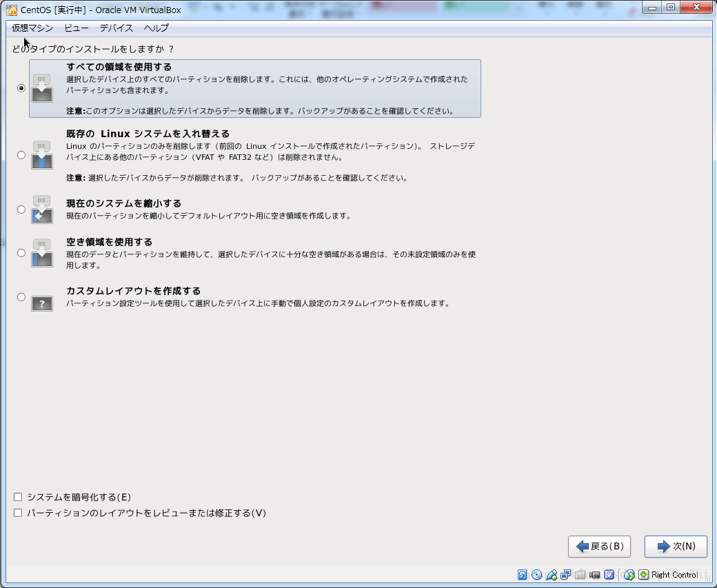Click the shared folders indicator in status bar

(x=580, y=575)
